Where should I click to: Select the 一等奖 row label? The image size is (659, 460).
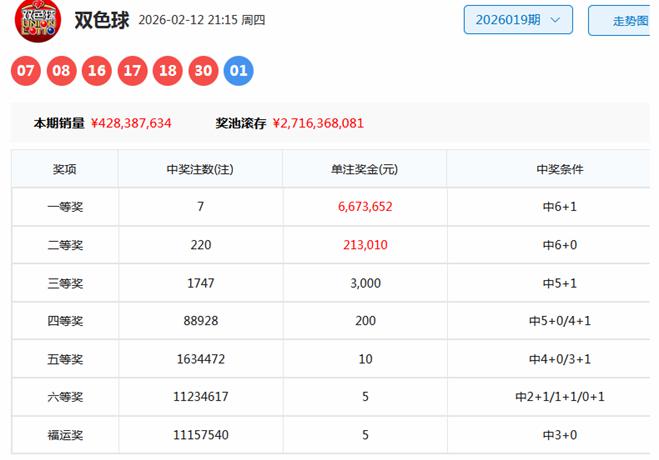[x=65, y=207]
